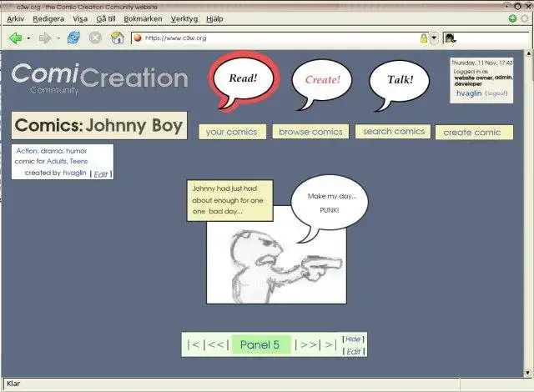Click the green plus icon in menu bar
The height and width of the screenshot is (392, 534).
click(x=512, y=18)
